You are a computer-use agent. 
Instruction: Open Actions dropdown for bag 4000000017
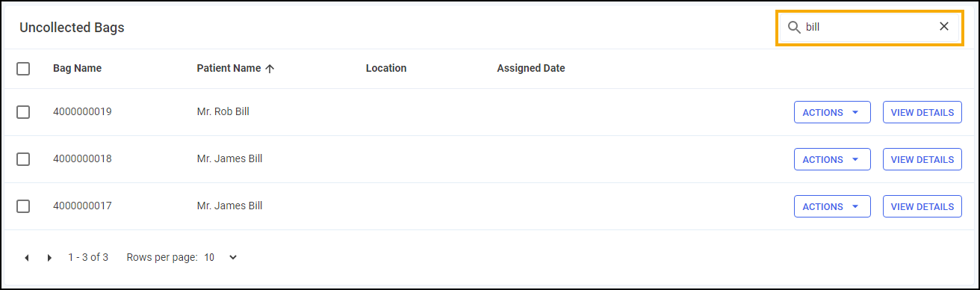pos(832,206)
